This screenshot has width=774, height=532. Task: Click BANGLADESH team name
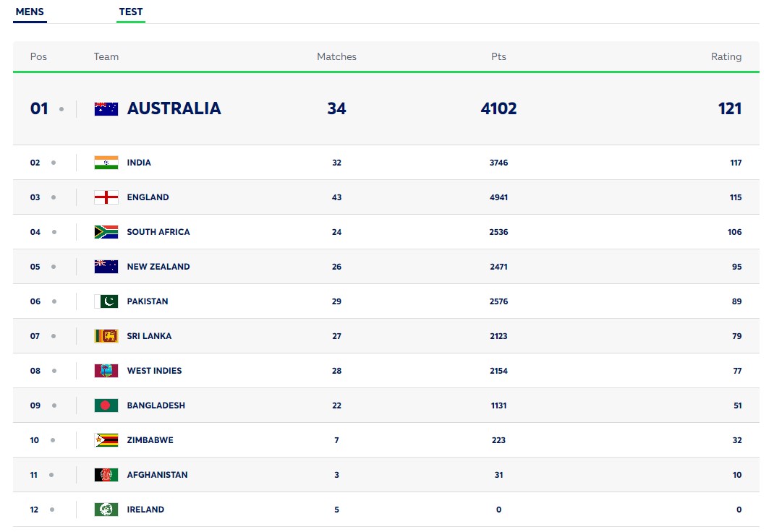point(156,406)
